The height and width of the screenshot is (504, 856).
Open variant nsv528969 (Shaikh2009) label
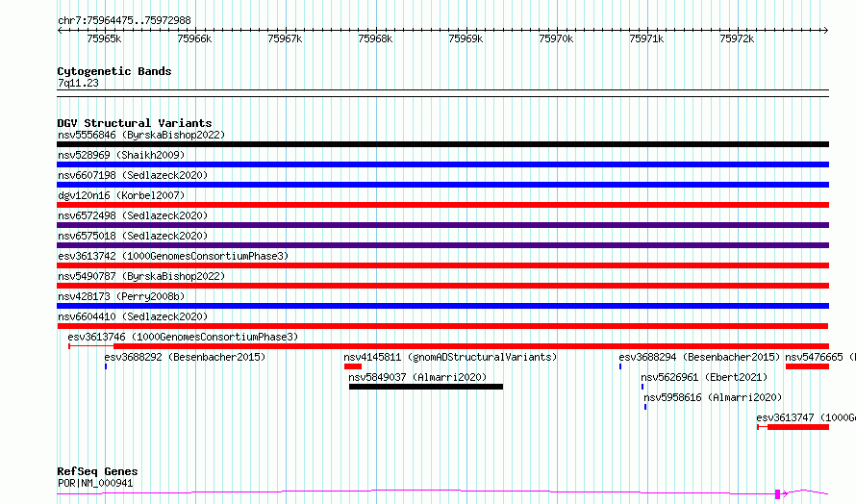coord(121,155)
